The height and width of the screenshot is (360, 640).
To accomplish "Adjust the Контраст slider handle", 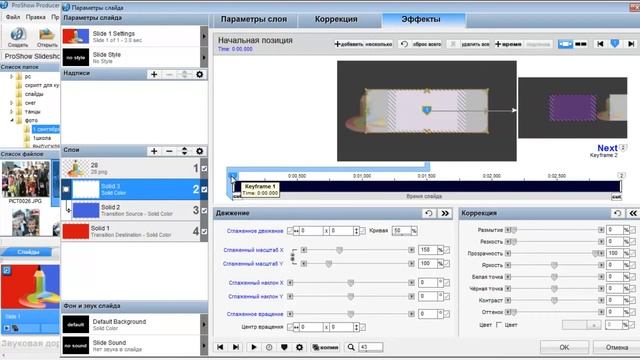I will [554, 300].
